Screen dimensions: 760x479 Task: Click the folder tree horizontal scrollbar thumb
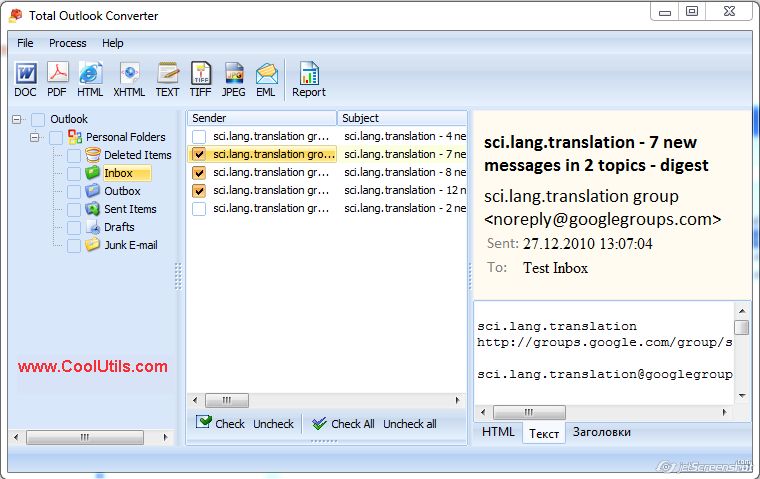point(85,437)
